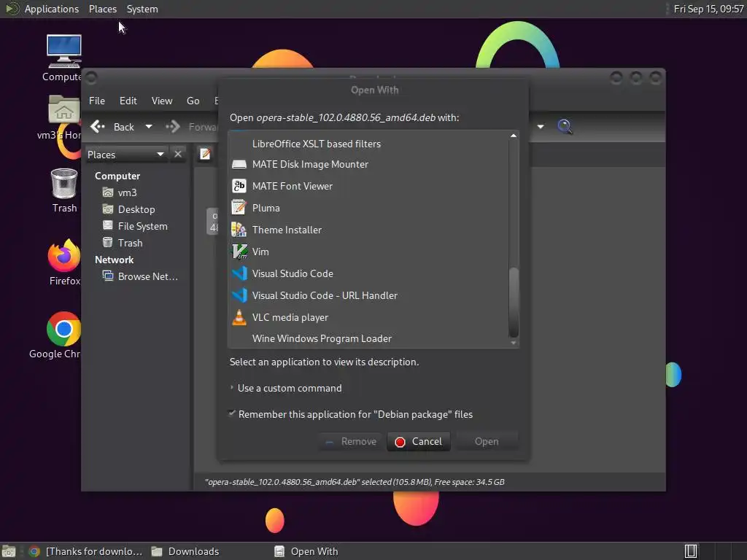Open the Places panel menu
Viewport: 747px width, 560px height.
click(102, 9)
